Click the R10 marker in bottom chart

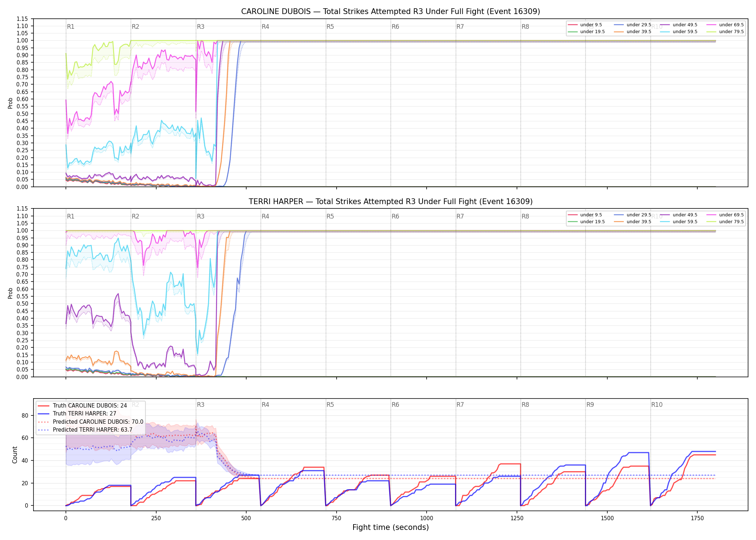[x=657, y=405]
